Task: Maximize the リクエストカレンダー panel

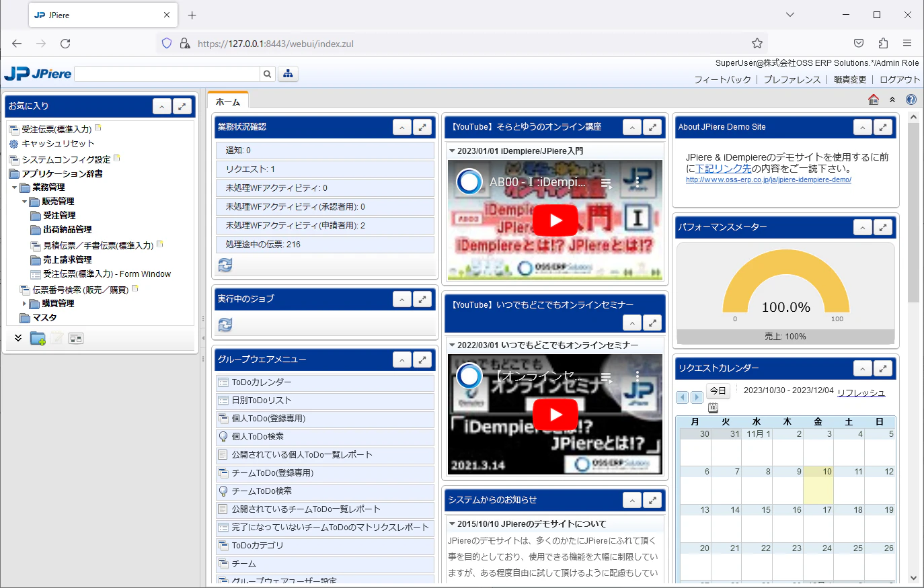Action: [883, 368]
